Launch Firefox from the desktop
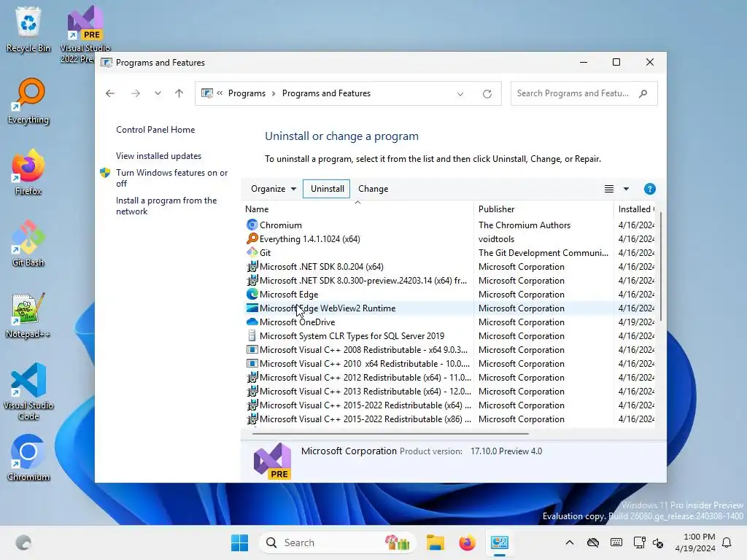The image size is (747, 560). coord(28,172)
